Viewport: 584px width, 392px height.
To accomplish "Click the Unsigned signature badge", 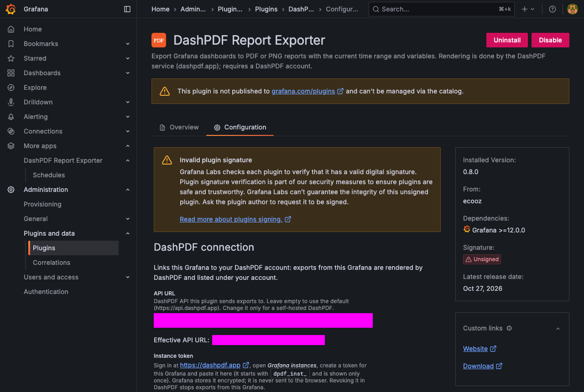I will (x=482, y=259).
